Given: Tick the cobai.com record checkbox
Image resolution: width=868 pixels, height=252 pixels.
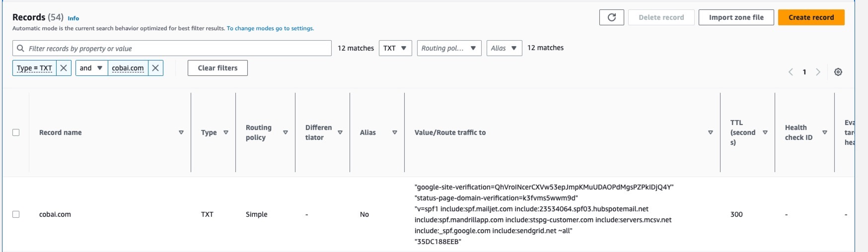Looking at the screenshot, I should point(16,214).
